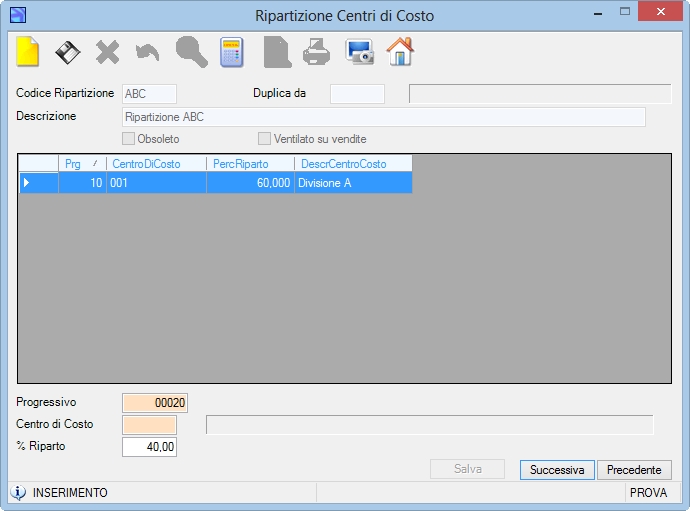Click the printer icon
This screenshot has width=690, height=511.
[x=316, y=52]
